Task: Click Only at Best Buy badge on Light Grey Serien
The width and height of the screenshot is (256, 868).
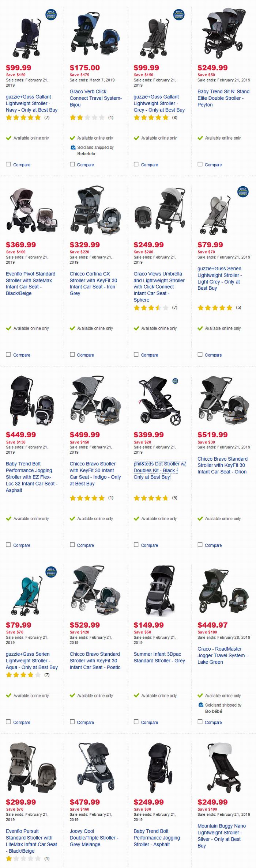Action: tap(243, 191)
